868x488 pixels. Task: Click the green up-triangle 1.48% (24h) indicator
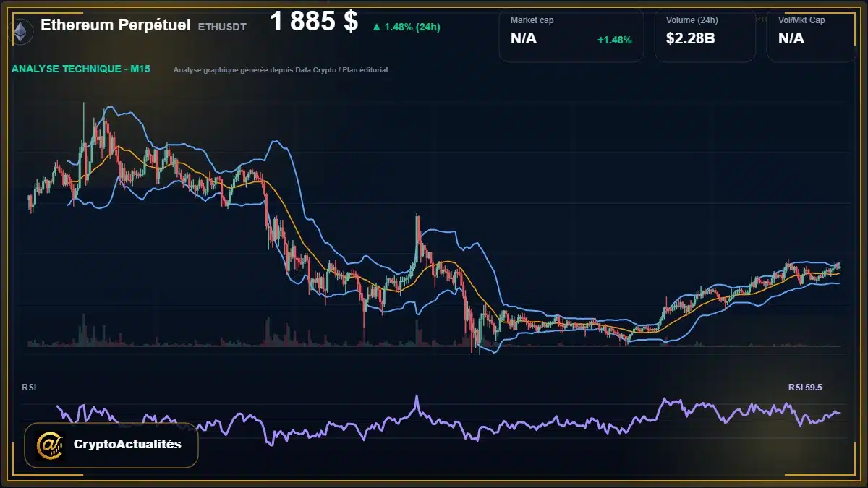(x=406, y=27)
